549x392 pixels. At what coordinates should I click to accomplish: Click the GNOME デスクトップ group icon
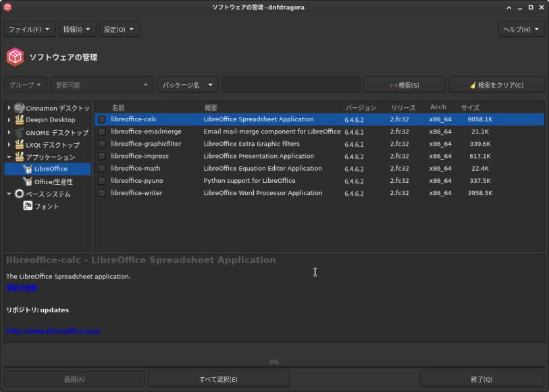pos(20,132)
